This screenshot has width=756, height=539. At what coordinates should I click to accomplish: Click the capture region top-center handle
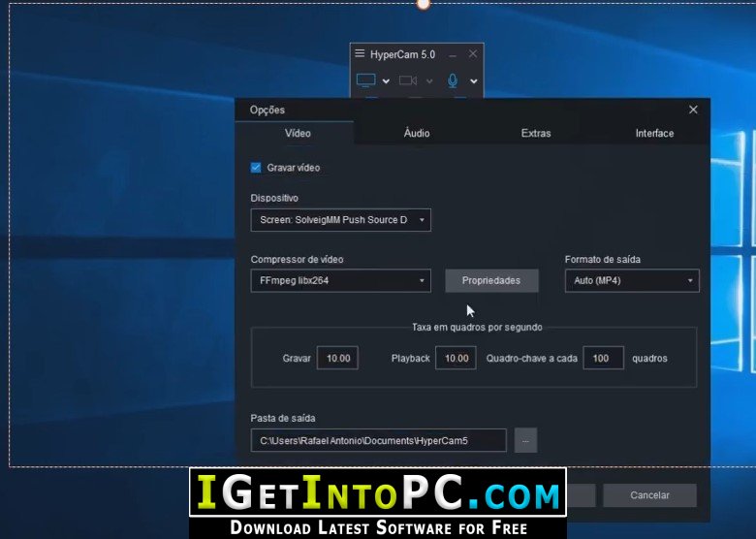pos(423,4)
